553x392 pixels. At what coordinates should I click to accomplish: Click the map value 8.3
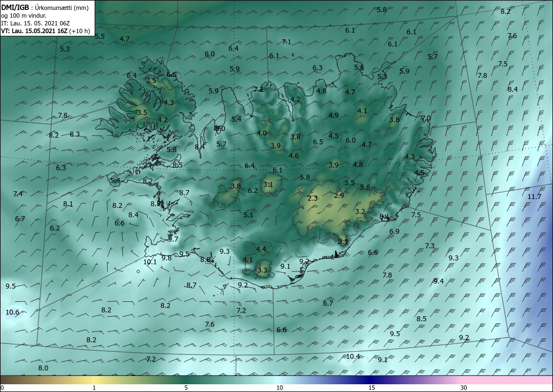(75, 134)
